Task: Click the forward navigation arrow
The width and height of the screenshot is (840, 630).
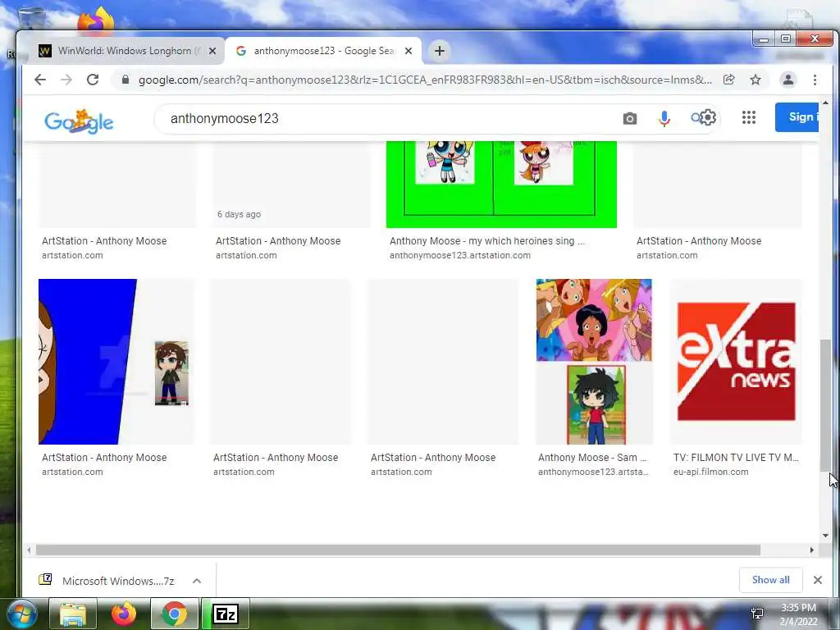Action: pyautogui.click(x=66, y=80)
